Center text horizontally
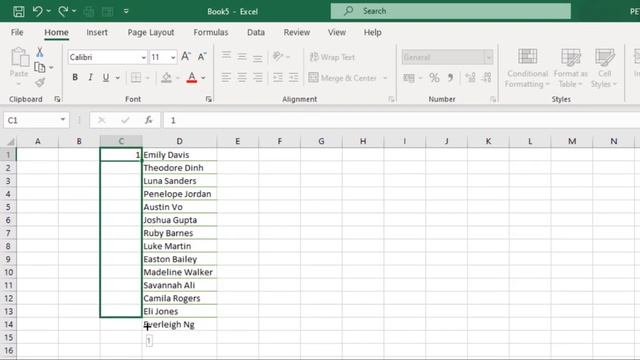 [242, 77]
